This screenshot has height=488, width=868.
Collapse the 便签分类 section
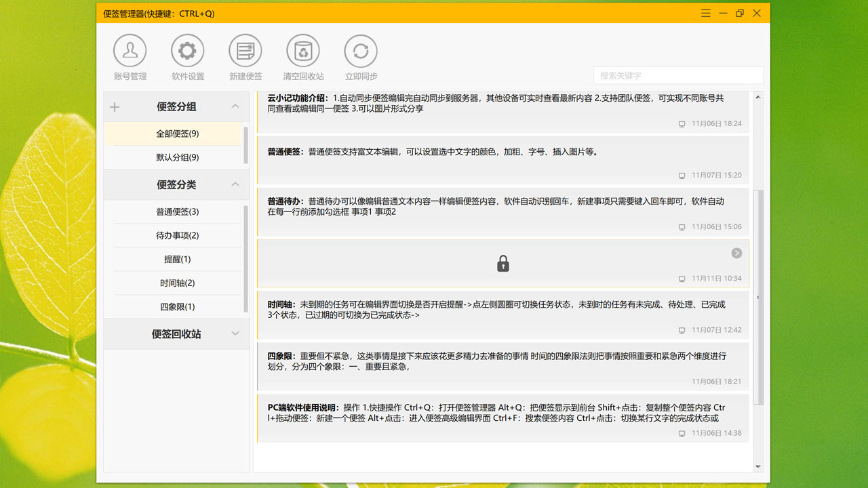235,184
